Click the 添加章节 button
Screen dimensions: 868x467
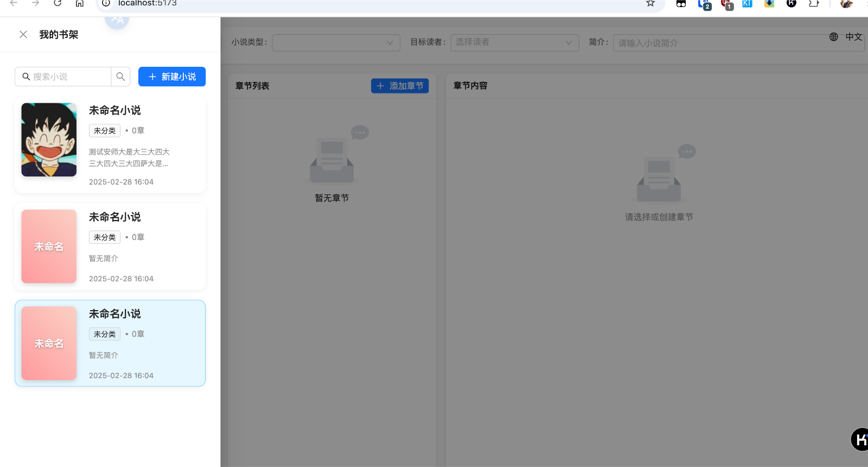(x=400, y=86)
